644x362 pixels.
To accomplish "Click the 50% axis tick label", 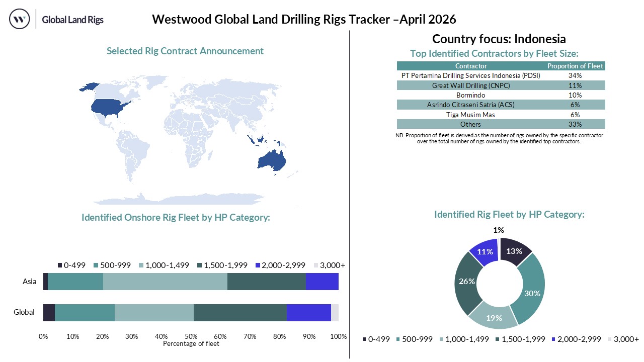I will tap(191, 336).
